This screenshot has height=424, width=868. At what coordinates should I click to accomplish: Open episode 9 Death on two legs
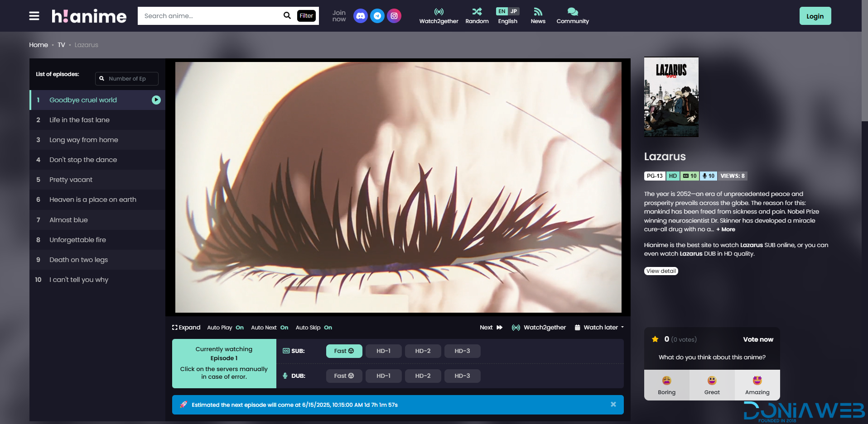coord(97,260)
